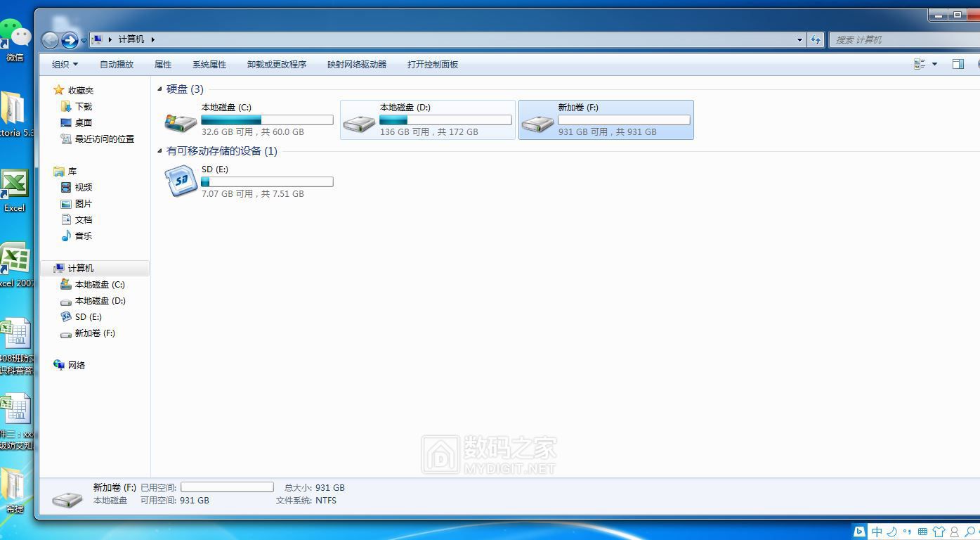Open the address bar history dropdown arrow
This screenshot has height=540, width=980.
pyautogui.click(x=799, y=39)
